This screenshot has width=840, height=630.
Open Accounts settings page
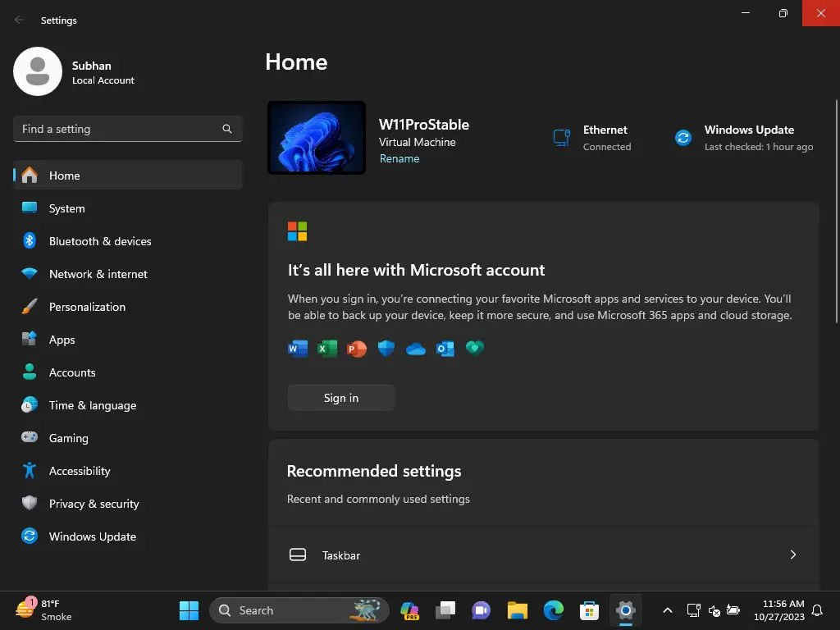click(x=128, y=372)
